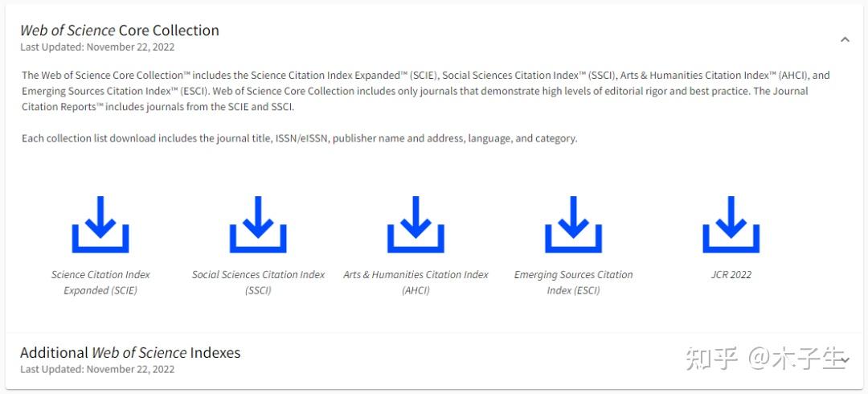
Task: Download the Arts & Humanities Citation Index list
Action: point(416,224)
